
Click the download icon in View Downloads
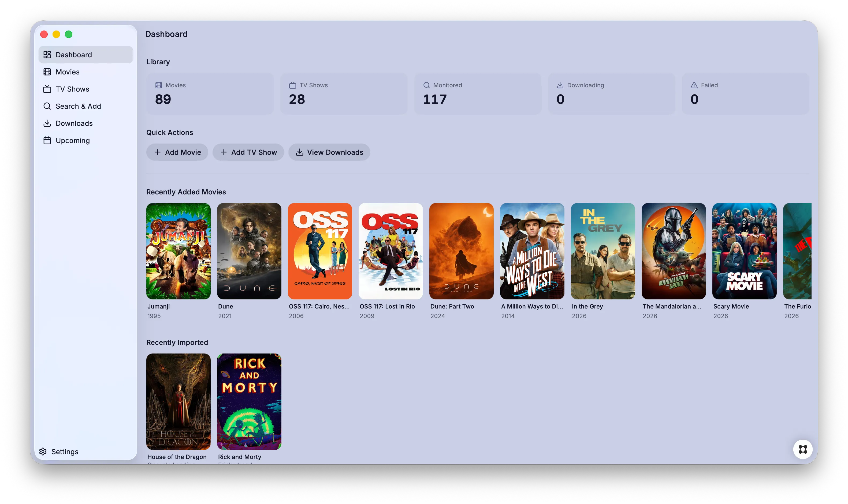point(299,152)
